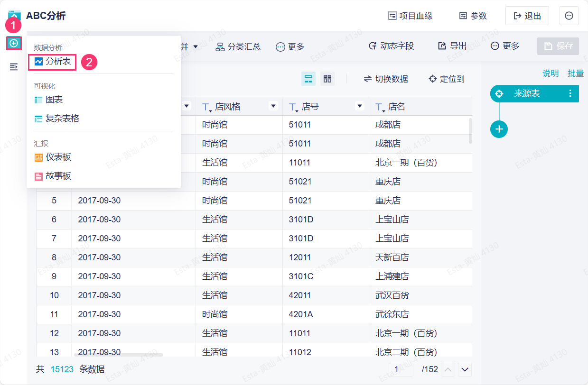Click the 15123 total record count
Screen dimensions: 588x385
tap(62, 369)
